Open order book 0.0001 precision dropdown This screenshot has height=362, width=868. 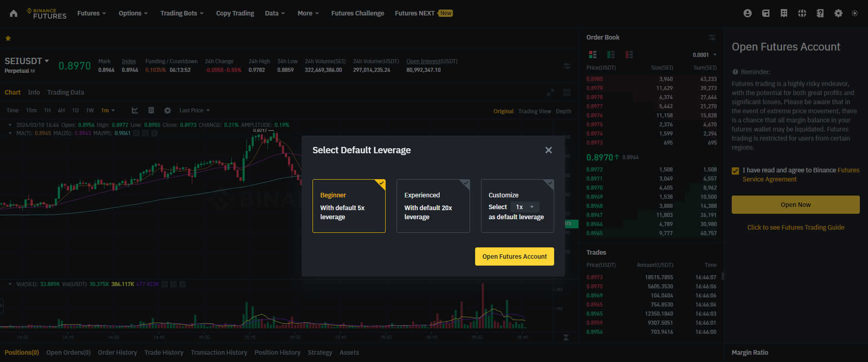pos(704,55)
